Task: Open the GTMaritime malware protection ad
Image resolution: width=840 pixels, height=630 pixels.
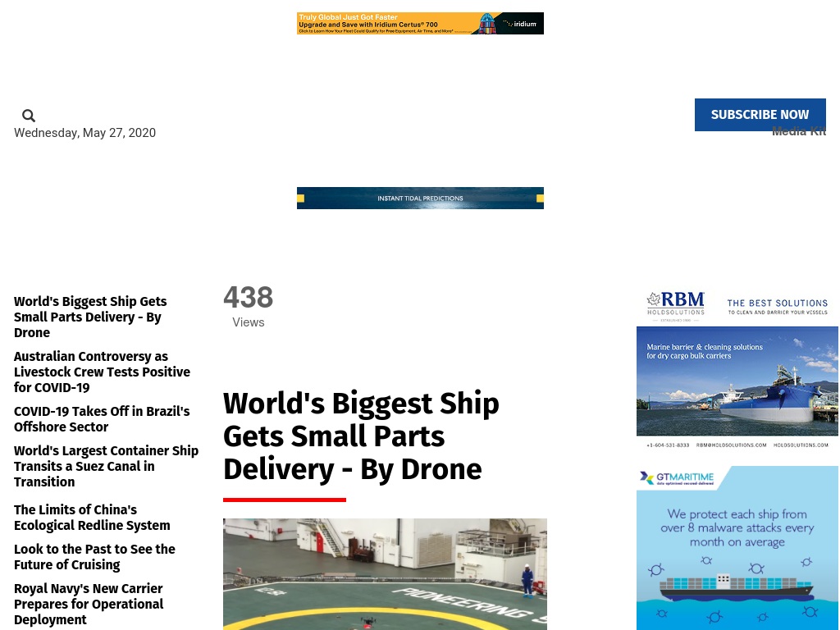Action: click(x=737, y=547)
